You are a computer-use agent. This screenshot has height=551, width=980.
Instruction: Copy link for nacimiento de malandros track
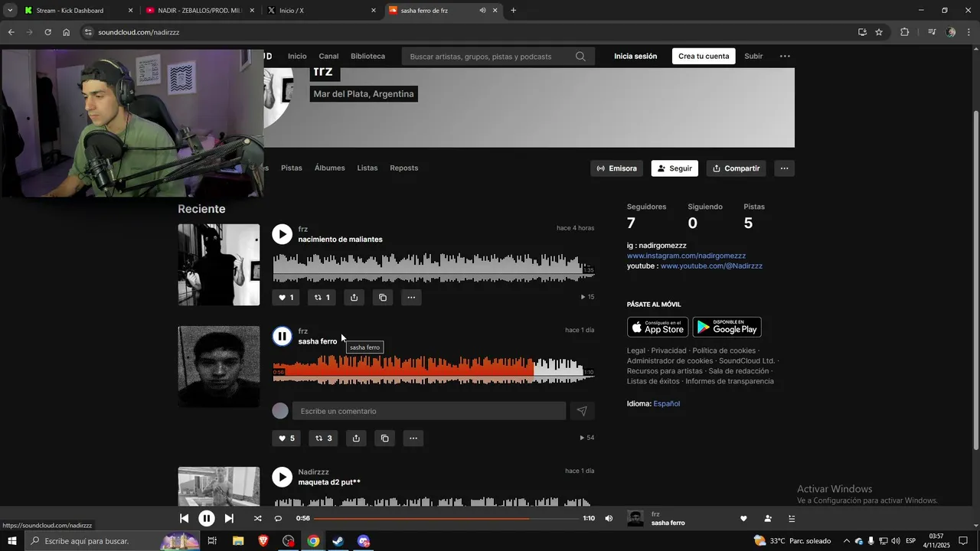point(383,298)
